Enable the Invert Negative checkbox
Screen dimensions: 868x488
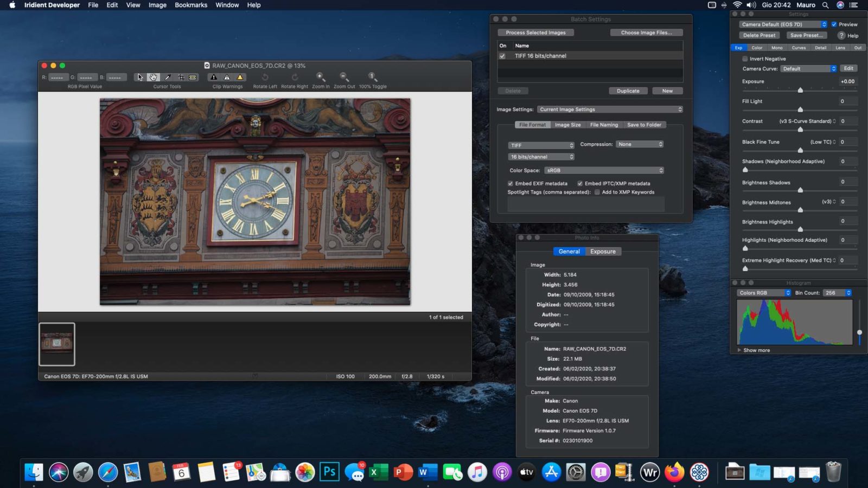[745, 59]
